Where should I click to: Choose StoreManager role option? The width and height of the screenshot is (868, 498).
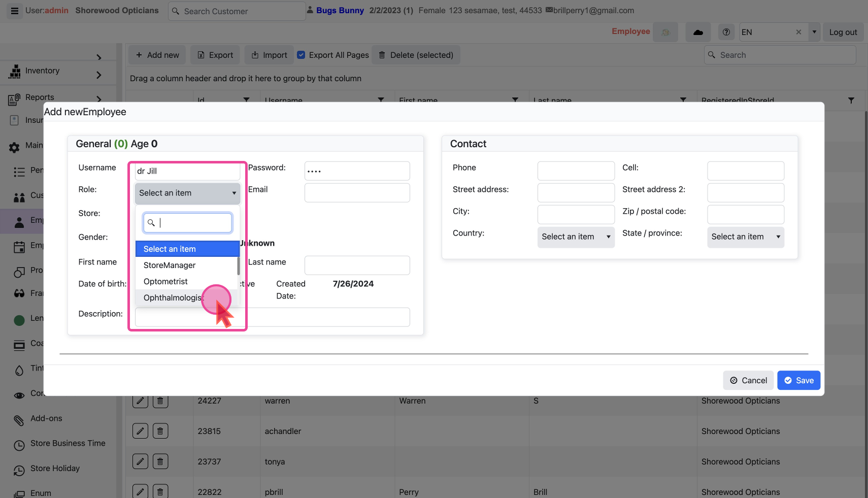[170, 265]
